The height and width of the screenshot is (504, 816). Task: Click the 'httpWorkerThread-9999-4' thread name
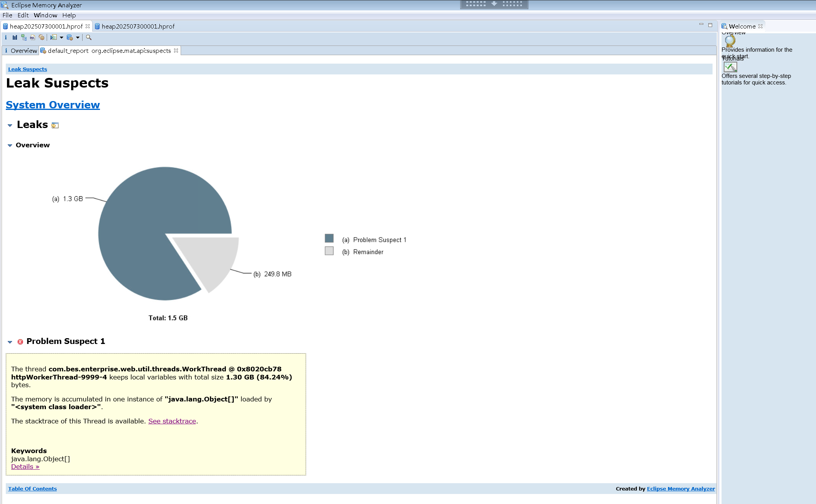click(x=59, y=377)
